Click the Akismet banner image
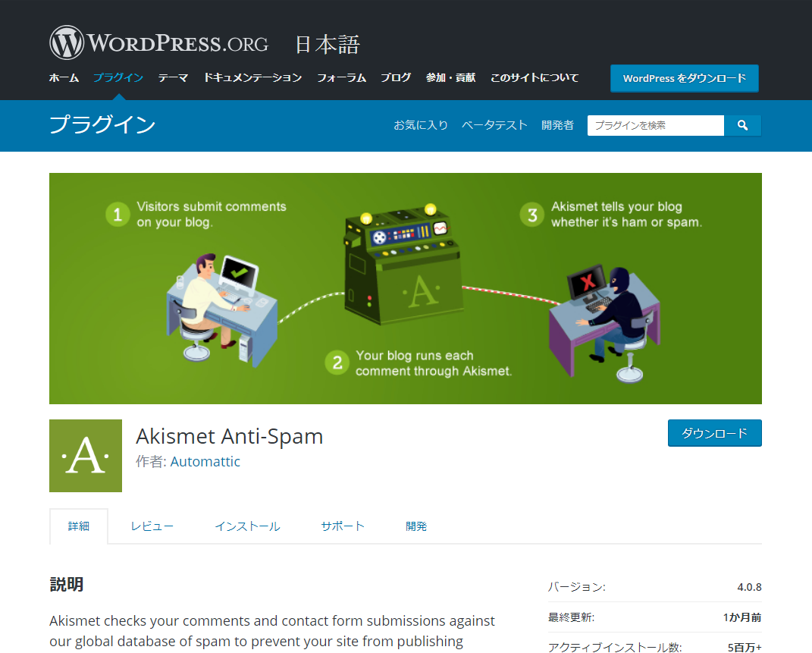Screen dimensions: 812x653 (406, 288)
